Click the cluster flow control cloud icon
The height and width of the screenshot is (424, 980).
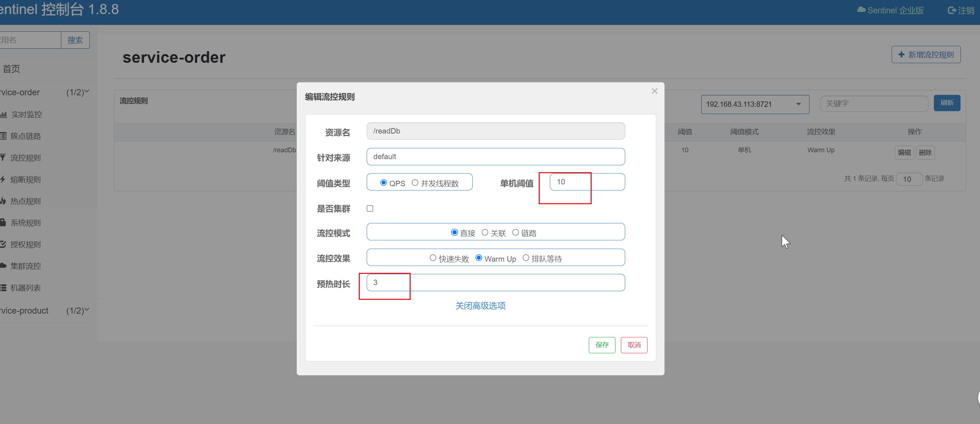3,266
